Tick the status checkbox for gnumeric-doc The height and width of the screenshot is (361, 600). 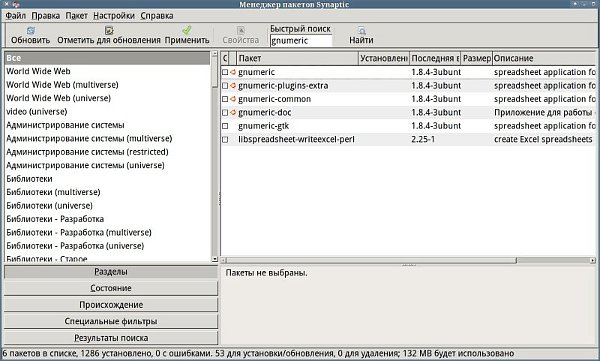pos(225,112)
